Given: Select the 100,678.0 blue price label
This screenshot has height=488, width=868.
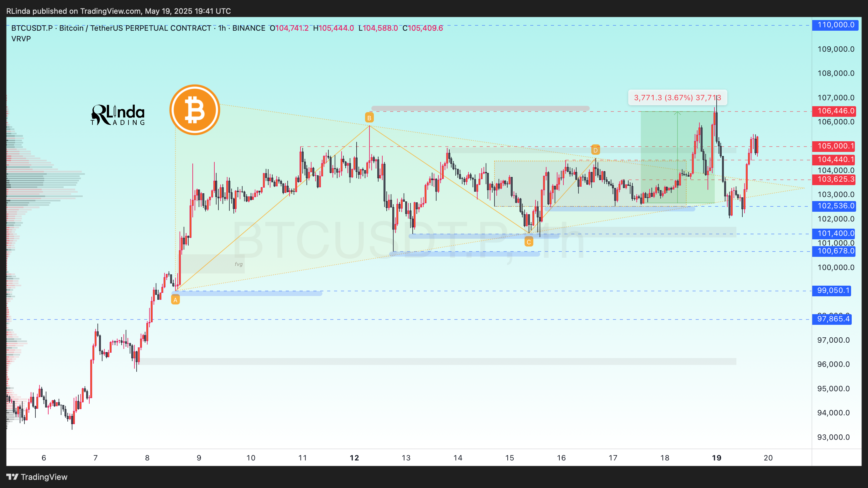Looking at the screenshot, I should click(834, 251).
